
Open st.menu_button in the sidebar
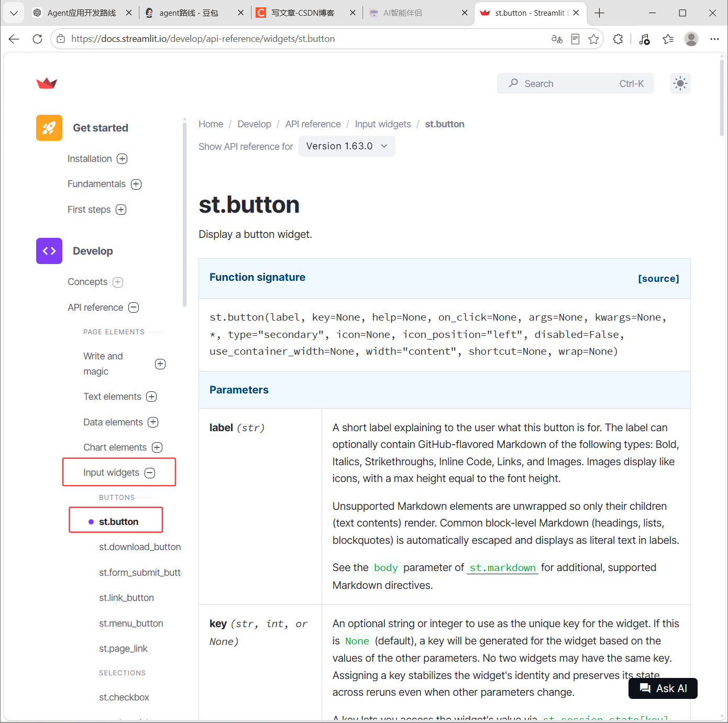[x=131, y=623]
